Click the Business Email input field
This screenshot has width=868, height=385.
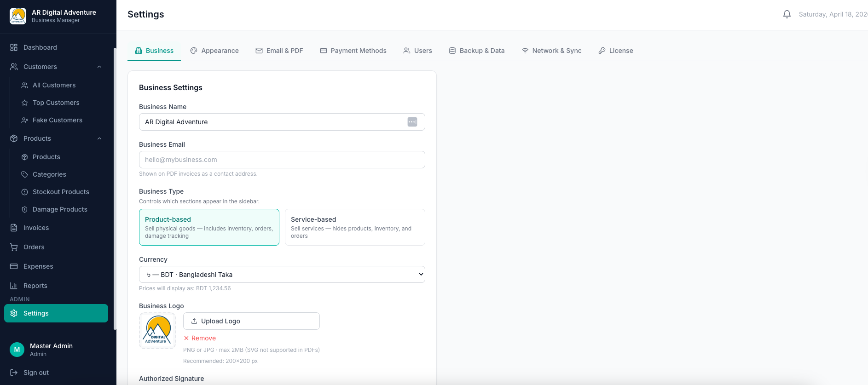point(282,160)
